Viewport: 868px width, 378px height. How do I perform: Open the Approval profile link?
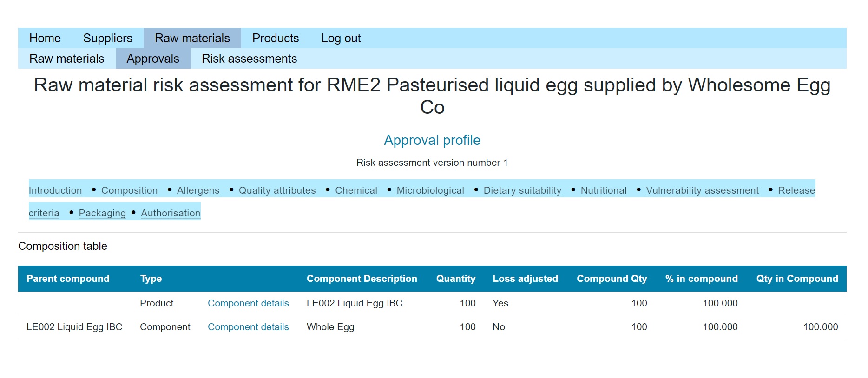point(432,140)
